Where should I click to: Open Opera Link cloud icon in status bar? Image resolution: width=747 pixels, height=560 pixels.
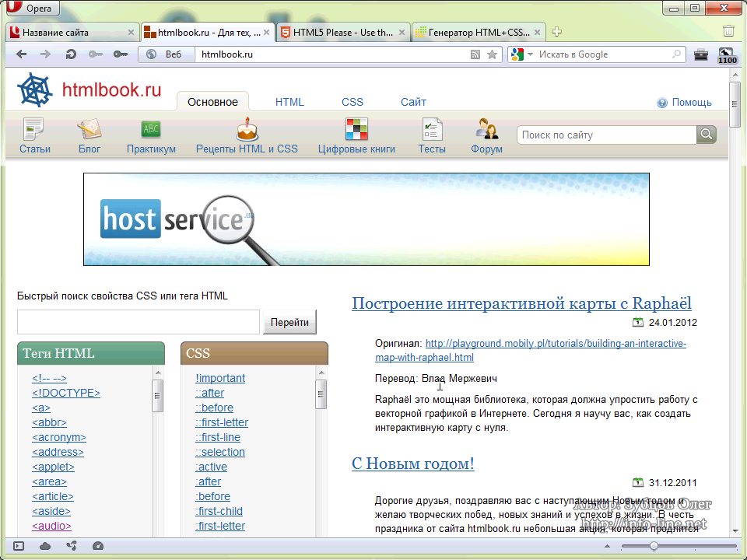tap(45, 546)
